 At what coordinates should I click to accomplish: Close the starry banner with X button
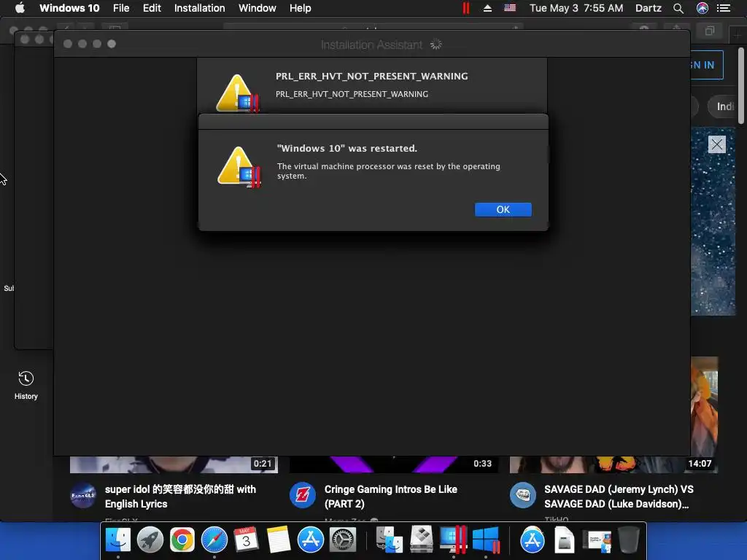pos(716,144)
